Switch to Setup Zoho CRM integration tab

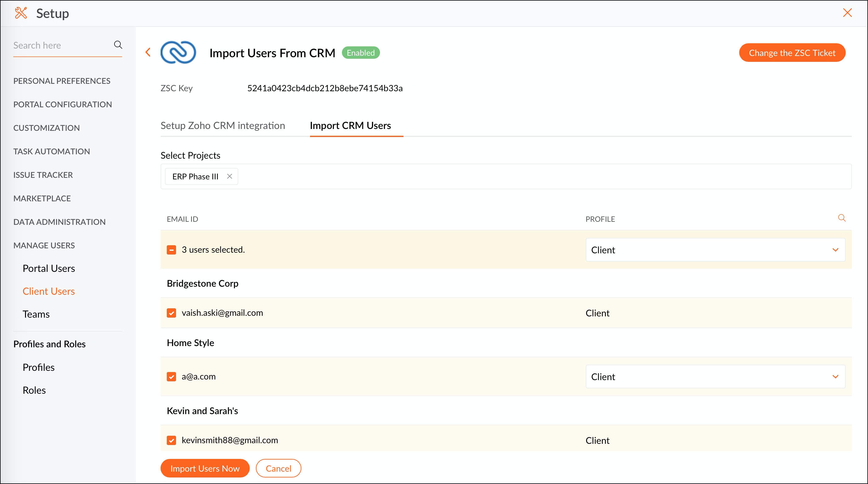tap(223, 126)
